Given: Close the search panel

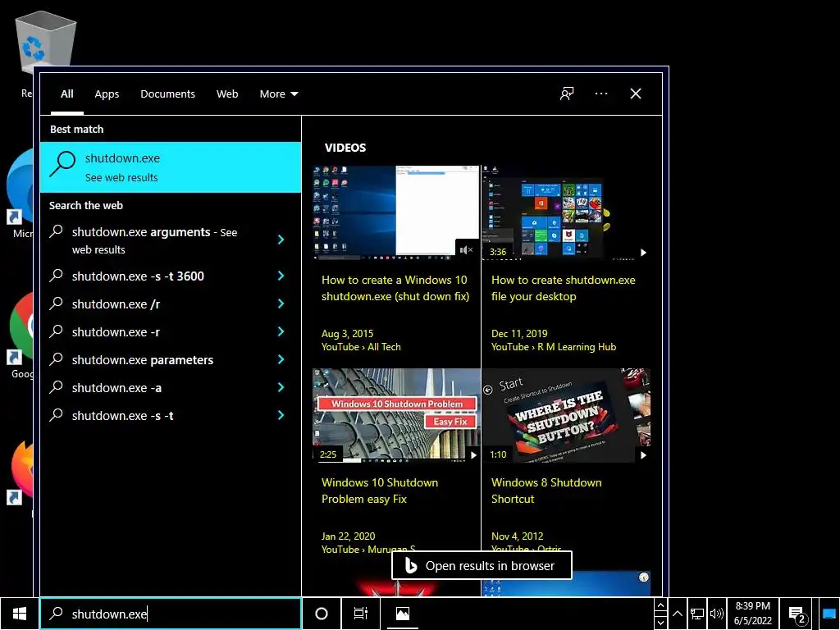Looking at the screenshot, I should pos(636,94).
